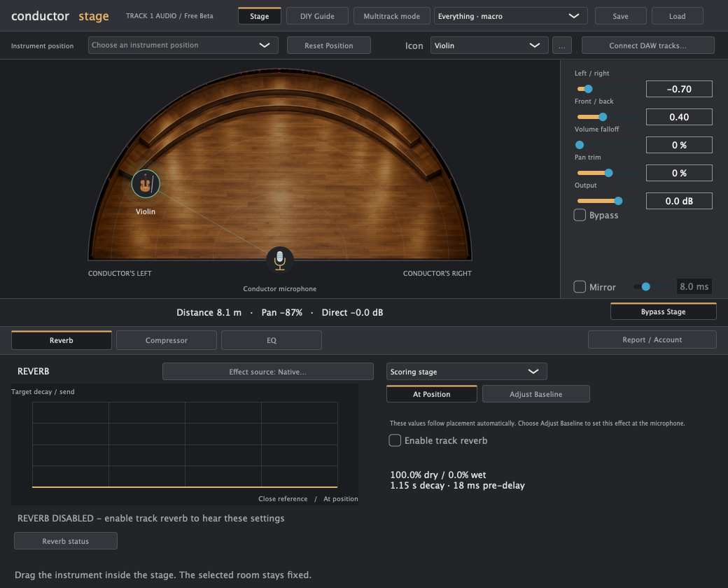Click the Load button
The image size is (728, 588).
[x=677, y=16]
